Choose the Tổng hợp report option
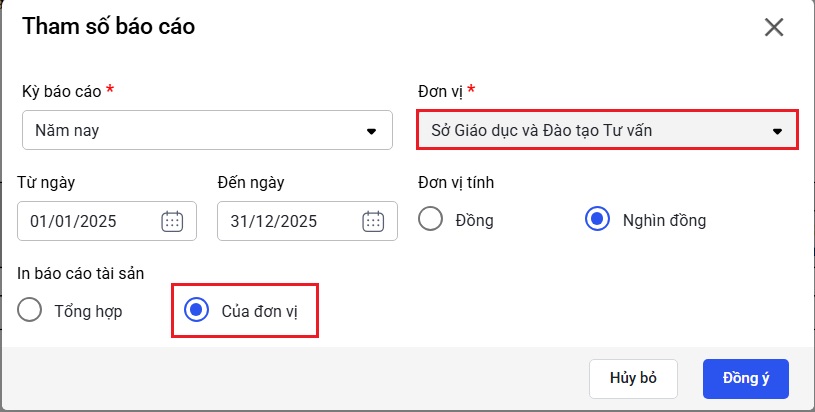 [x=31, y=311]
